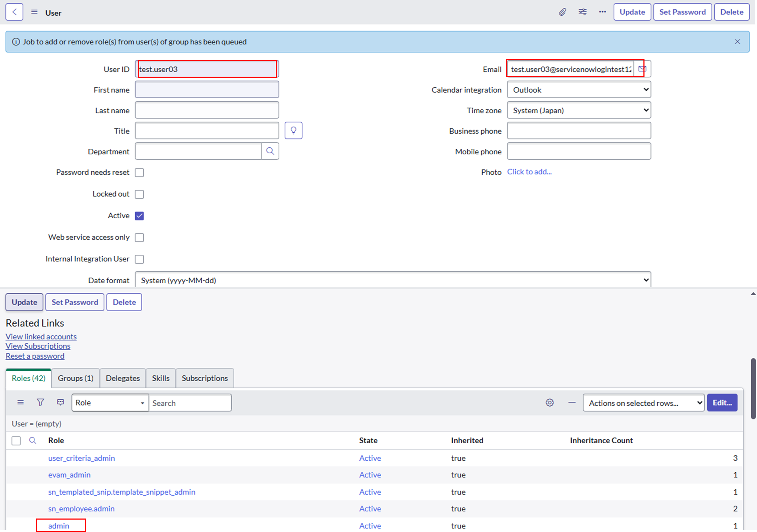The image size is (757, 532).
Task: Uncheck the Active checkbox
Action: (x=139, y=215)
